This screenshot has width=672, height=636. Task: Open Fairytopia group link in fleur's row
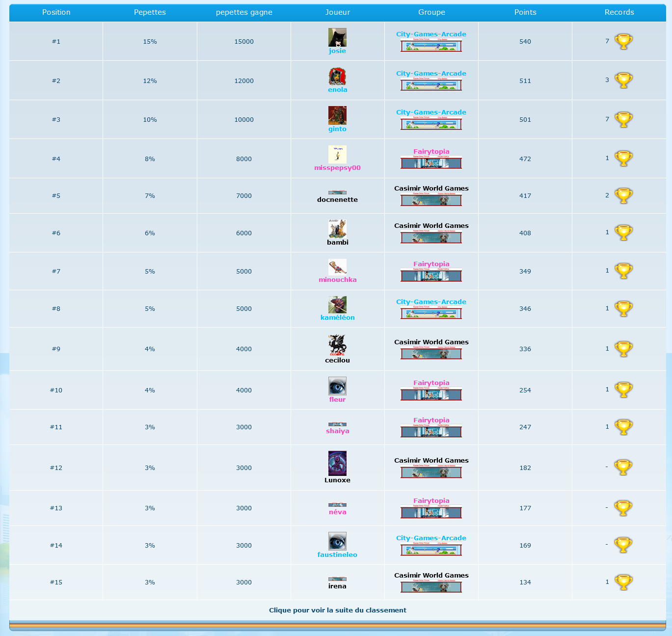pyautogui.click(x=431, y=383)
